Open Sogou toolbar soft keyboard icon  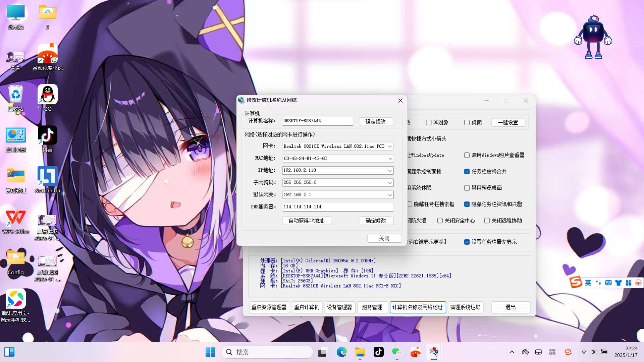coord(608,283)
